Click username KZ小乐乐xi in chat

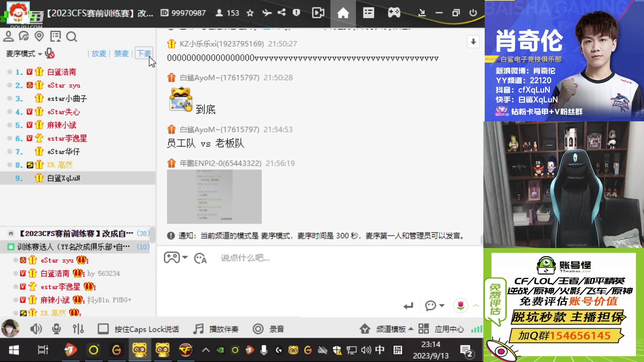(222, 44)
